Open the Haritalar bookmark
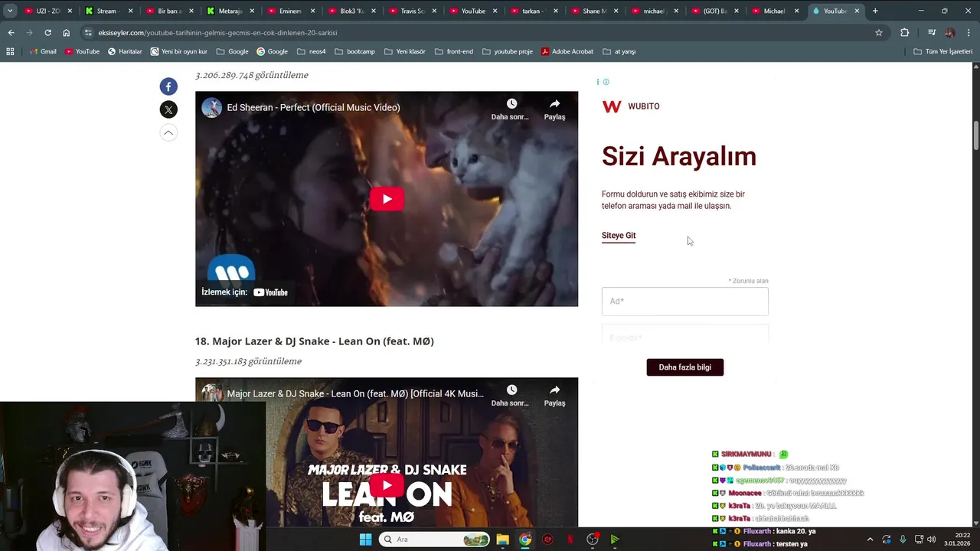Image resolution: width=980 pixels, height=551 pixels. [x=125, y=51]
